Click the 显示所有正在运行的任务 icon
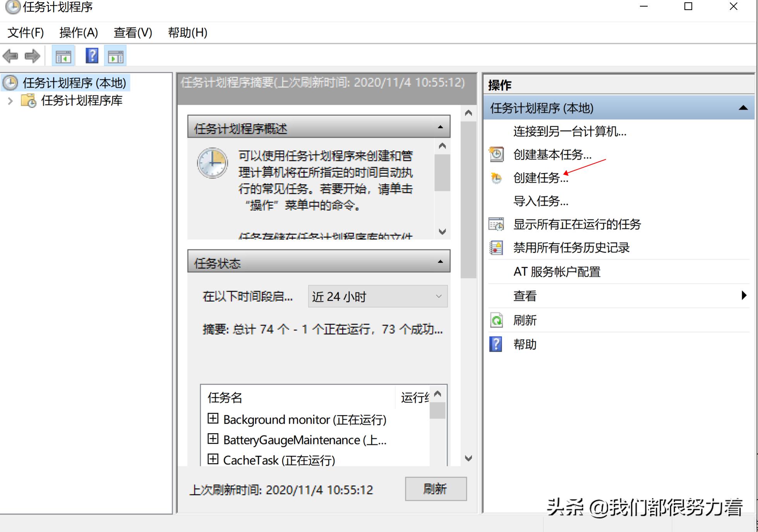Viewport: 758px width, 532px height. tap(496, 224)
